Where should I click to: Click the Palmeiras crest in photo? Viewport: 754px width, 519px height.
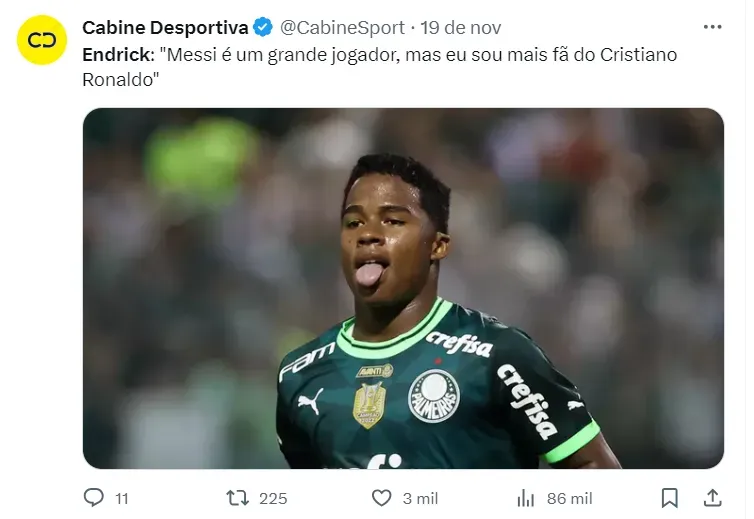coord(434,396)
